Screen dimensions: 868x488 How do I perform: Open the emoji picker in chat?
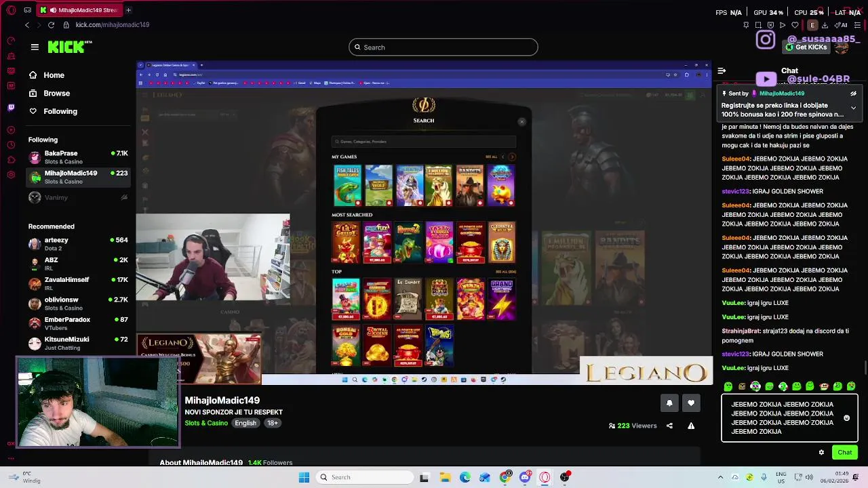coord(846,418)
